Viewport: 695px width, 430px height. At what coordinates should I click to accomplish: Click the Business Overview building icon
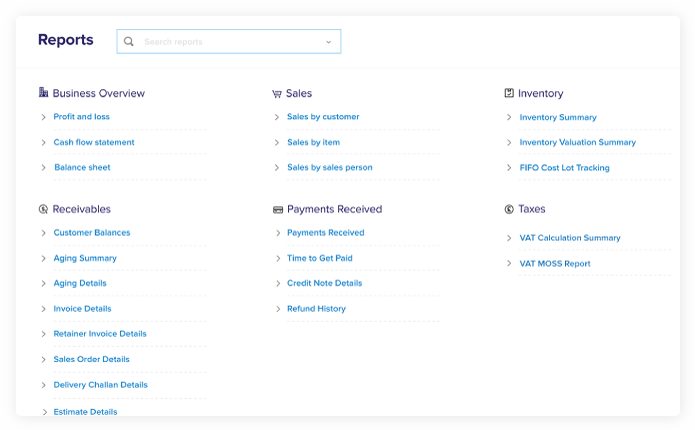(43, 92)
